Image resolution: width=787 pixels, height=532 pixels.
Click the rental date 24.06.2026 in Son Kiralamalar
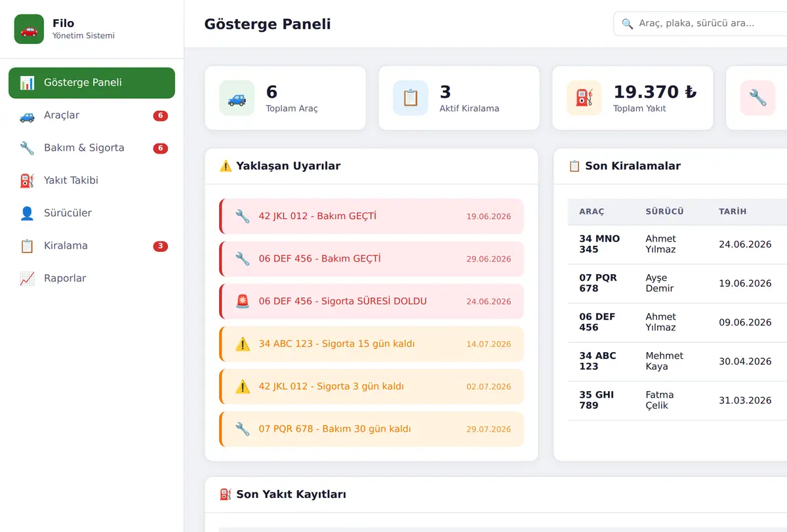745,245
